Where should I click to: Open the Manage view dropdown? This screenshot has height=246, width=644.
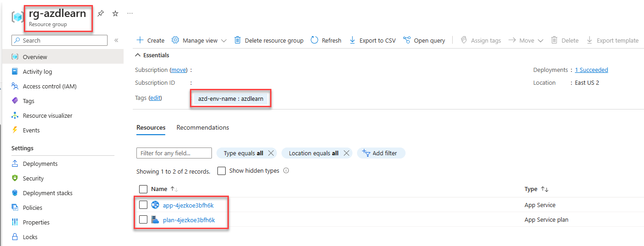pyautogui.click(x=199, y=40)
